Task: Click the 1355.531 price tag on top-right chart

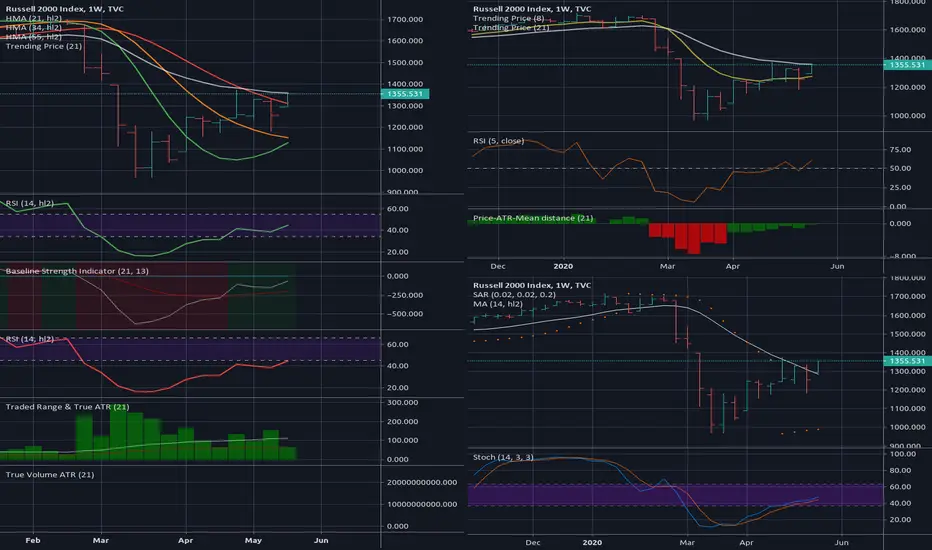Action: click(907, 65)
